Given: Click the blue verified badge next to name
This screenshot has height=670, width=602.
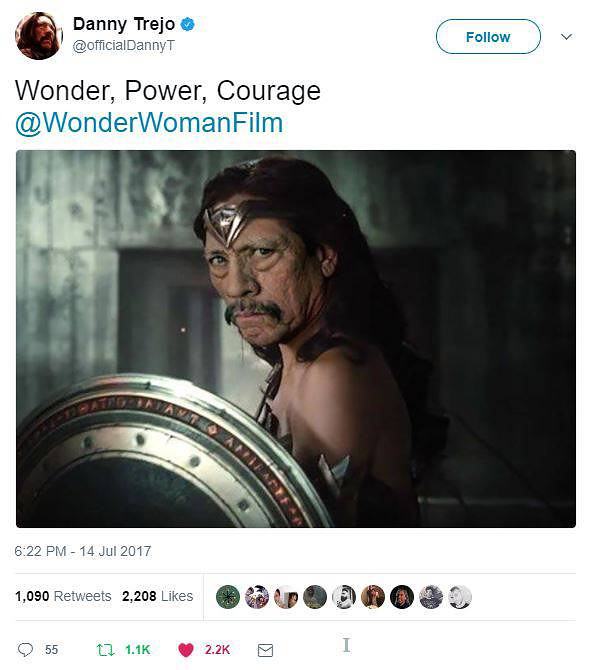Looking at the screenshot, I should point(188,24).
